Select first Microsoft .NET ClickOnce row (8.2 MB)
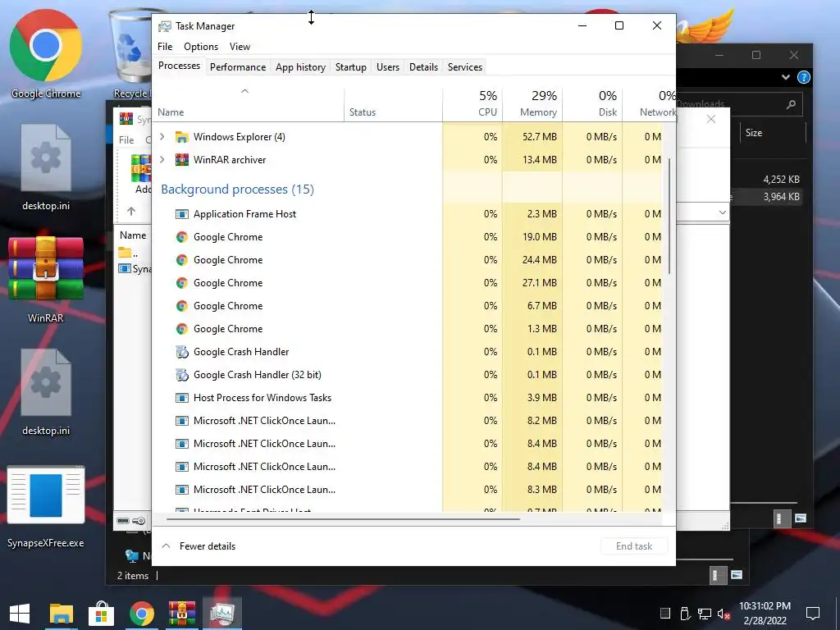Viewport: 840px width, 630px height. (x=407, y=421)
